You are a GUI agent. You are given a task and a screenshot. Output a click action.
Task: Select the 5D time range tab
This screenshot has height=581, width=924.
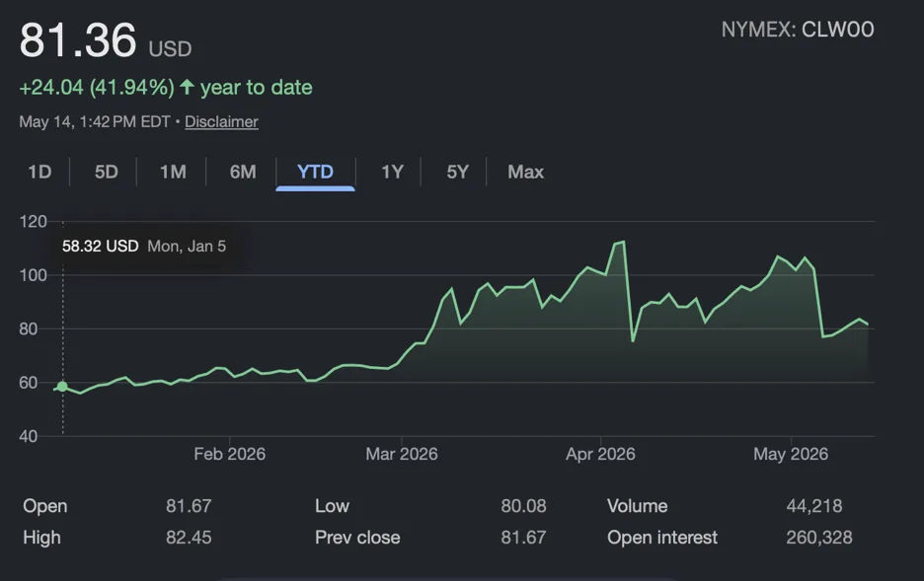(x=106, y=172)
